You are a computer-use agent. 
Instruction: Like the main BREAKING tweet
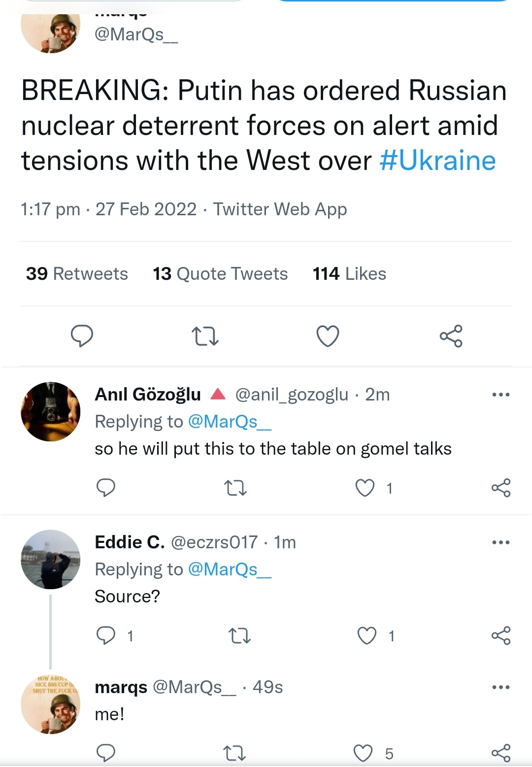pos(328,336)
